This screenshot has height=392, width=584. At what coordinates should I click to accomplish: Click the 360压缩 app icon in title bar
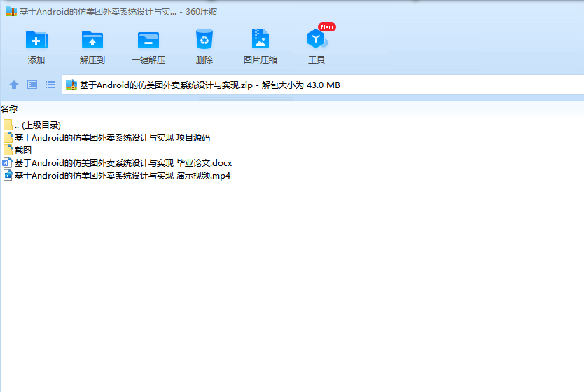(11, 11)
